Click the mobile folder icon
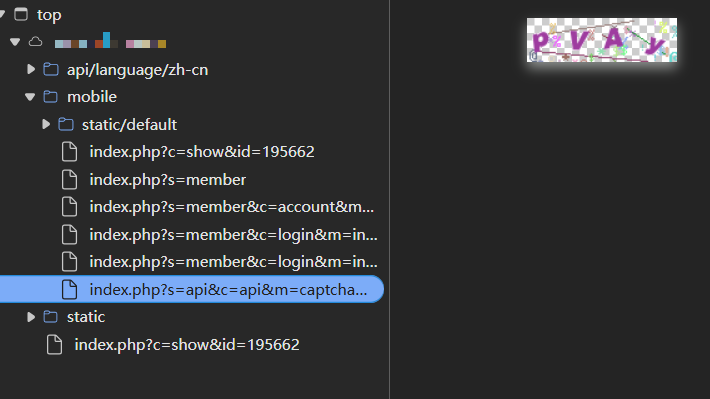This screenshot has height=399, width=710. 51,96
